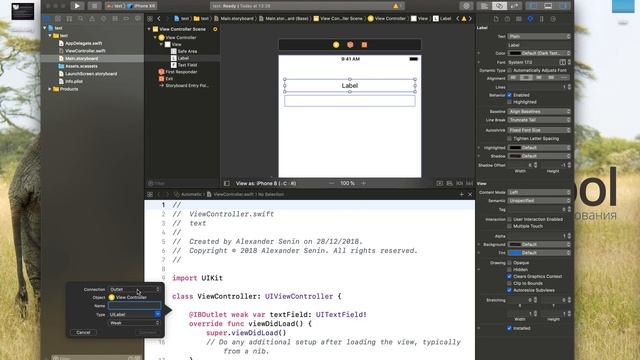
Task: Click Cancel in the outlet connection popup
Action: [x=83, y=332]
